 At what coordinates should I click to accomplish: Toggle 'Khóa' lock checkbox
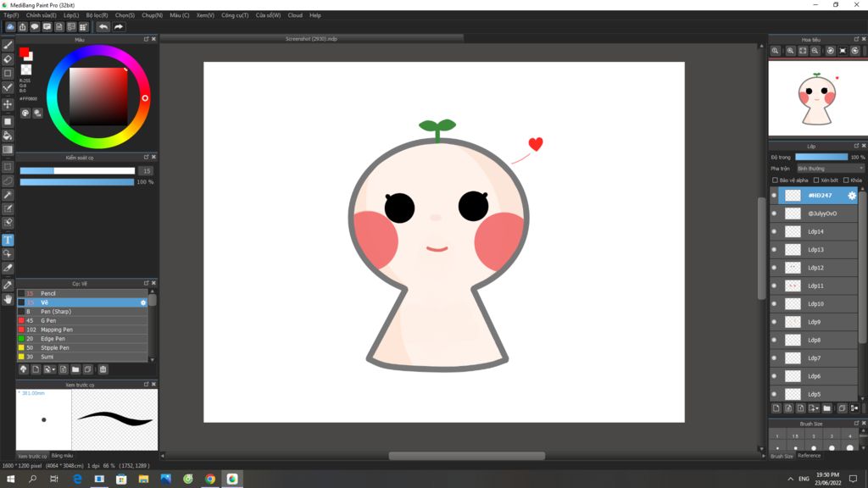(x=846, y=180)
